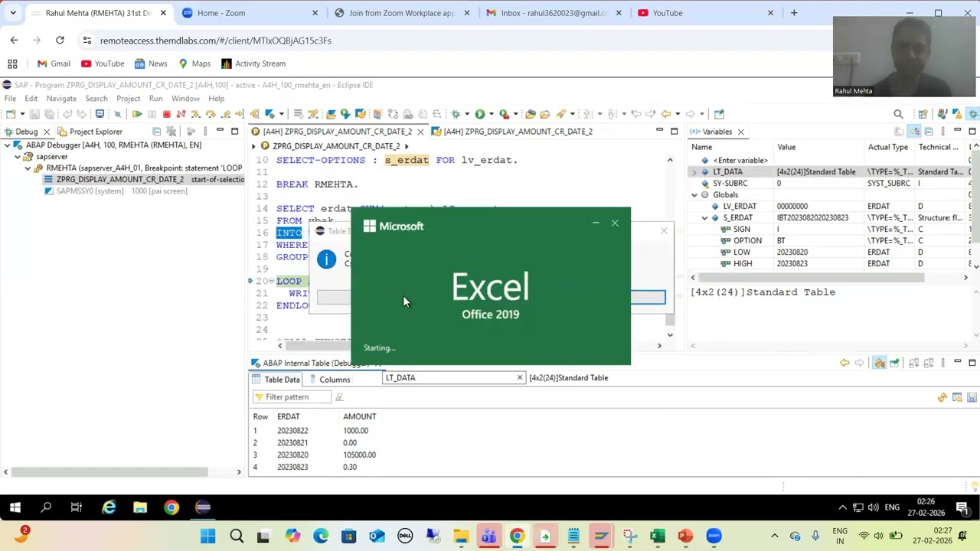Viewport: 980px width, 551px height.
Task: Click the Suspend toolbar icon in Eclipse
Action: 152,114
